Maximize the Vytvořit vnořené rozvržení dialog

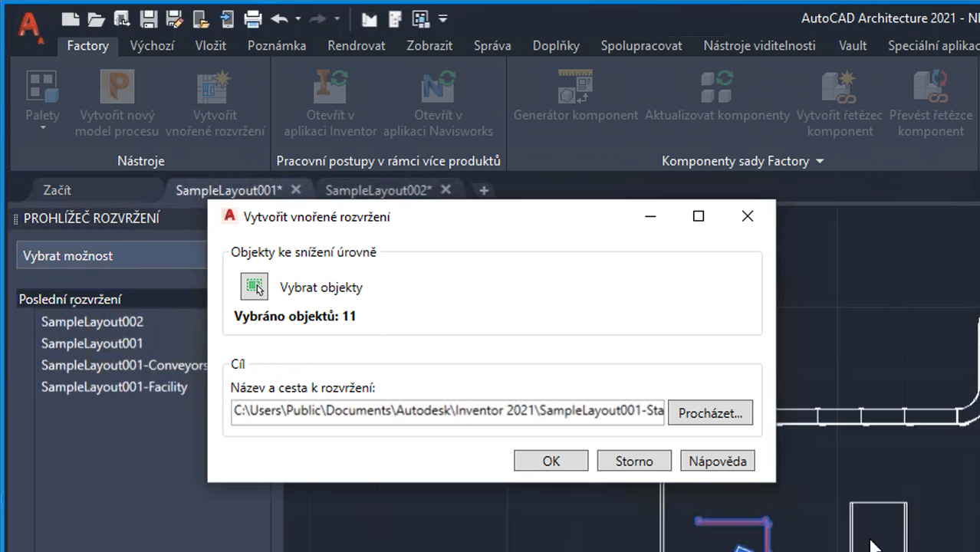(x=698, y=216)
